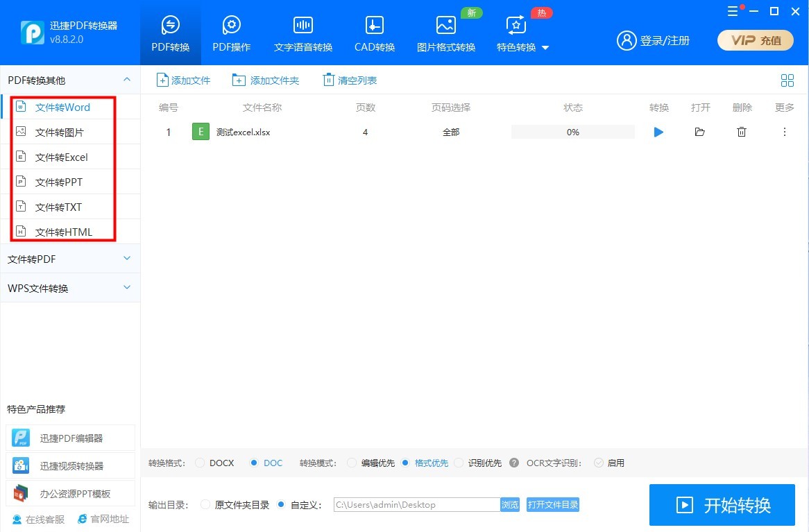Open more options via the three-dot icon
This screenshot has width=809, height=532.
(x=784, y=132)
